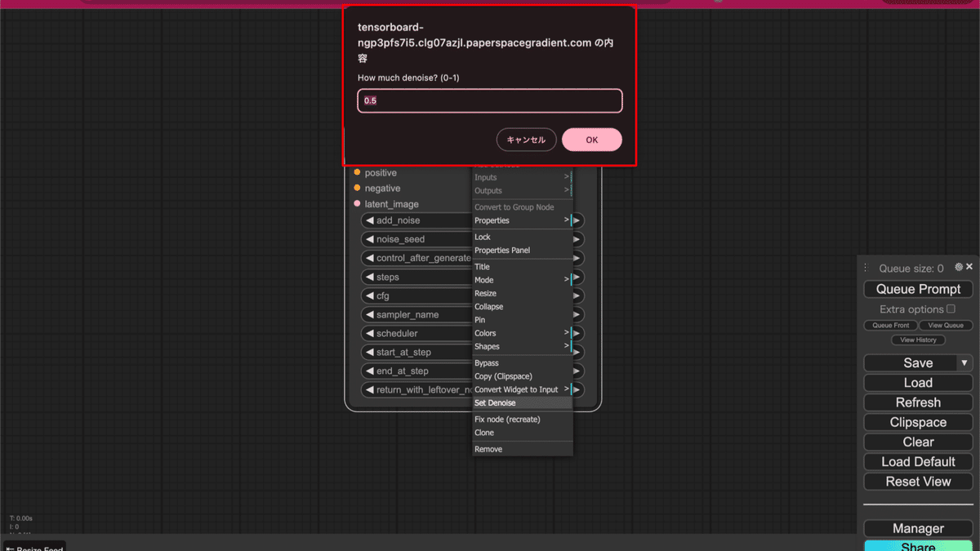This screenshot has width=980, height=551.
Task: Expand the Mode submenu
Action: coord(523,280)
